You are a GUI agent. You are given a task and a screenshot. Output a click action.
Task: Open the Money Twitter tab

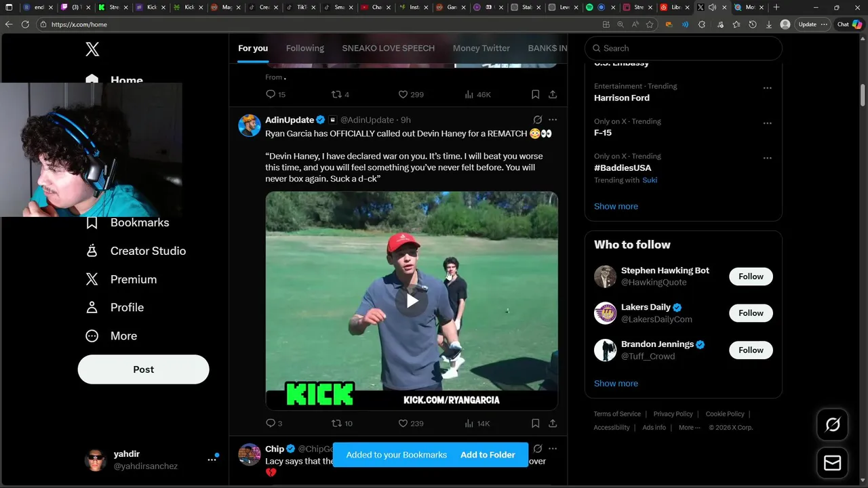(x=481, y=48)
